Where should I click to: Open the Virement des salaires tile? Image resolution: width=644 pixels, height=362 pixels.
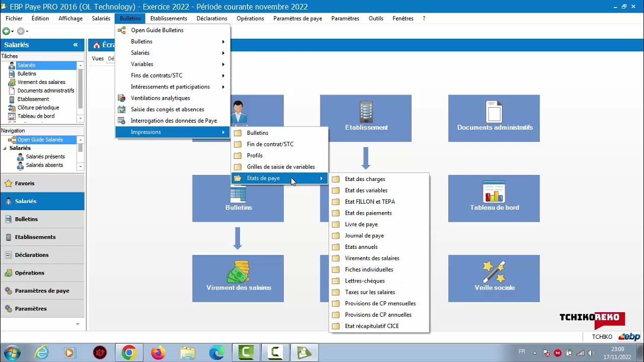238,279
